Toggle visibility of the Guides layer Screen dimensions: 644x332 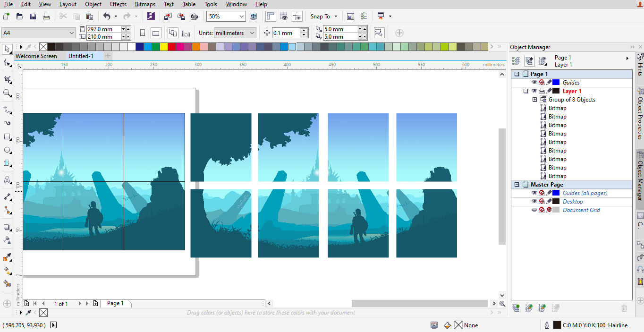pos(534,82)
